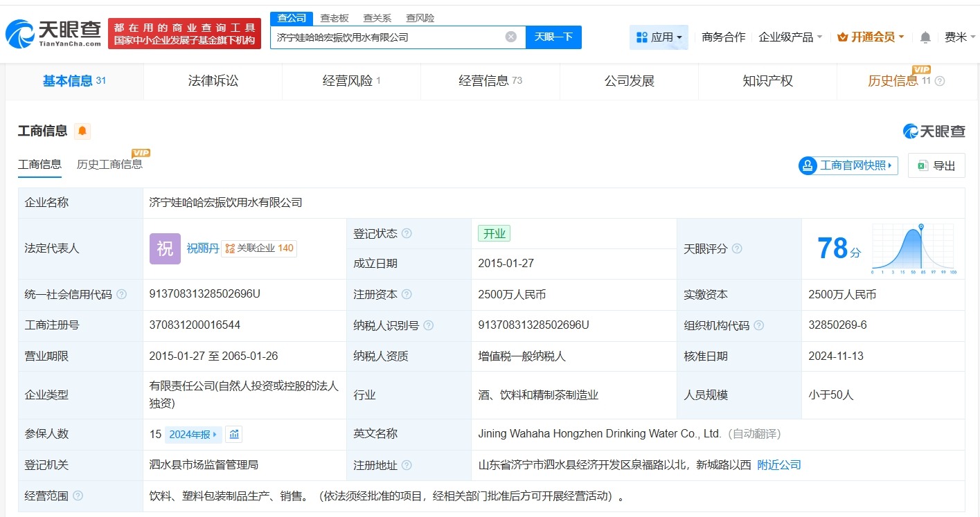Open notifications via the bell icon

[924, 37]
